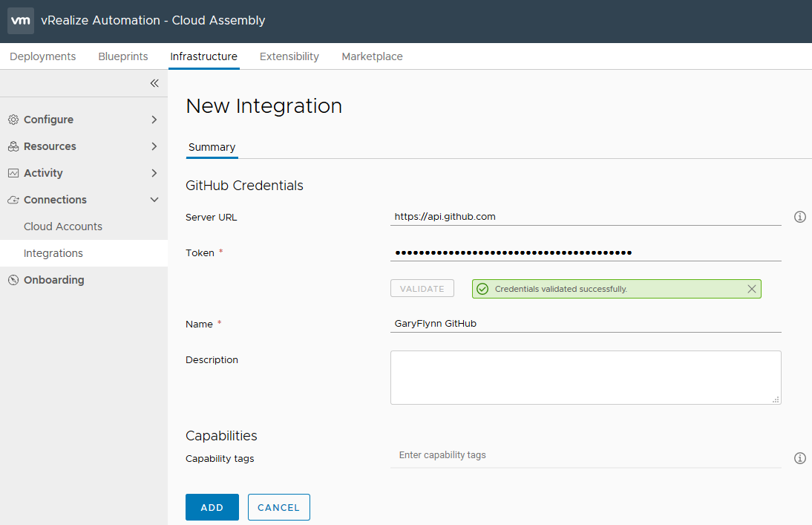
Task: Click the capability tags input
Action: pyautogui.click(x=586, y=455)
